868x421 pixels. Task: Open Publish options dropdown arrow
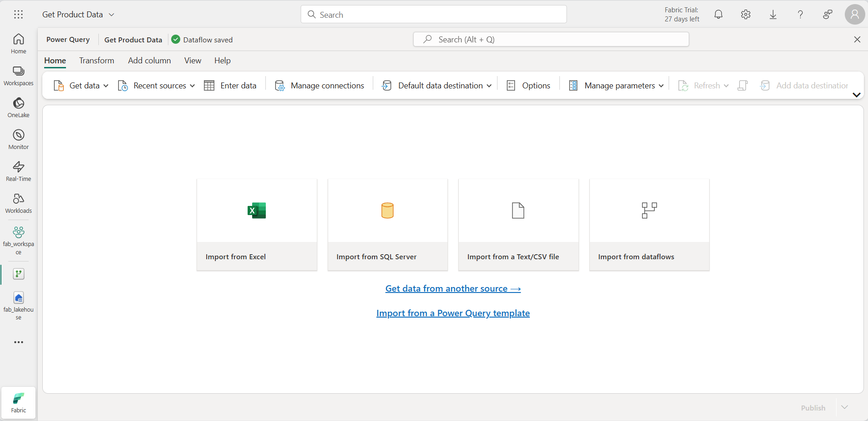(845, 407)
